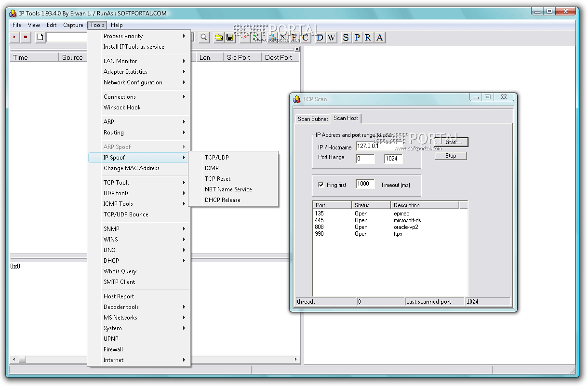Click the S toolbar letter button

[x=346, y=37]
